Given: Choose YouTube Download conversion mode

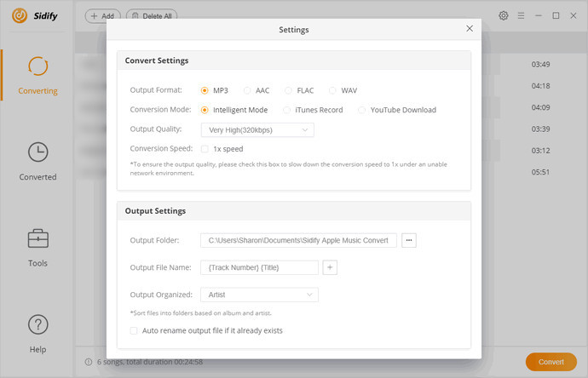Looking at the screenshot, I should point(361,110).
